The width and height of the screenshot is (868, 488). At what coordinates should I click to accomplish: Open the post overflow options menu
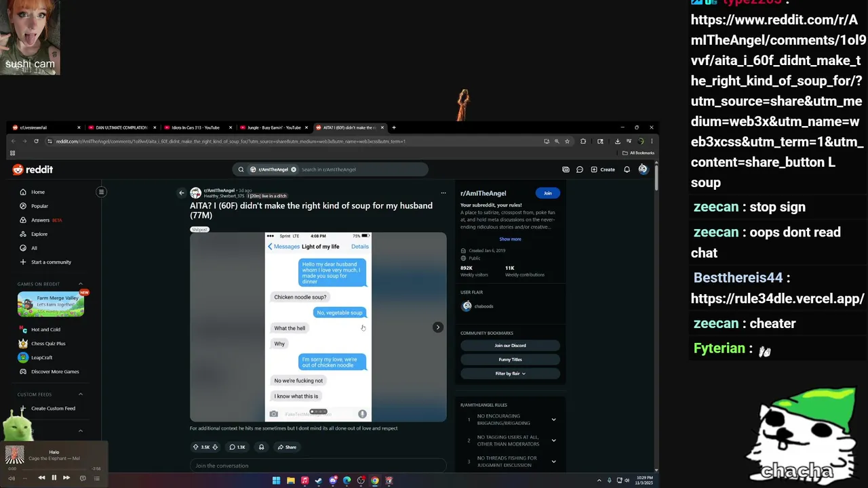tap(443, 193)
